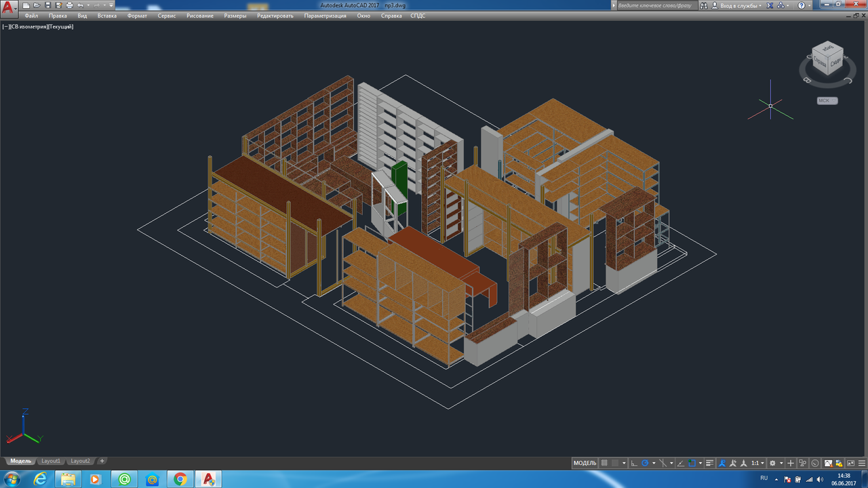Click the Текущий visual style label
Image resolution: width=868 pixels, height=488 pixels.
click(x=61, y=26)
